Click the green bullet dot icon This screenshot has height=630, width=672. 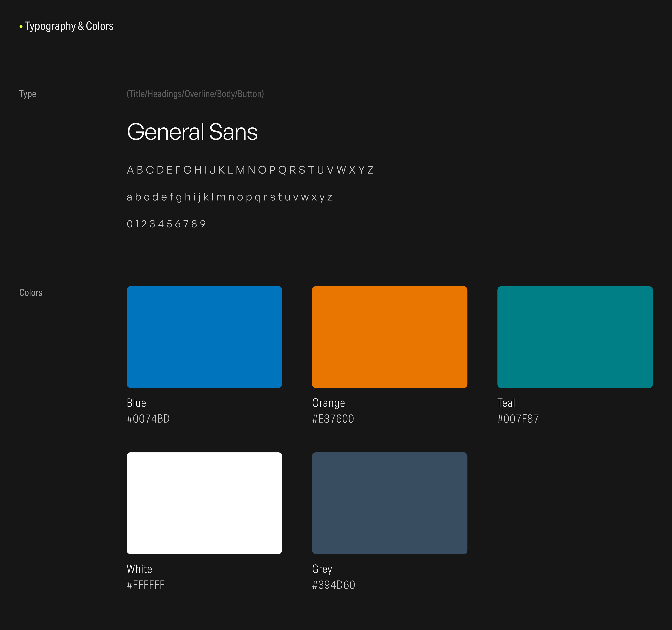[x=21, y=26]
